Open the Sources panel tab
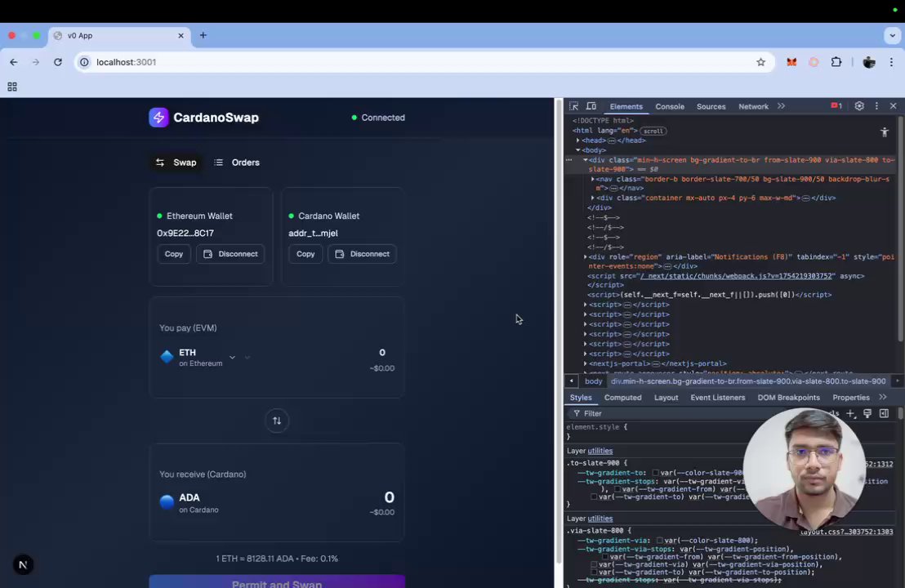The width and height of the screenshot is (905, 588). pos(711,107)
